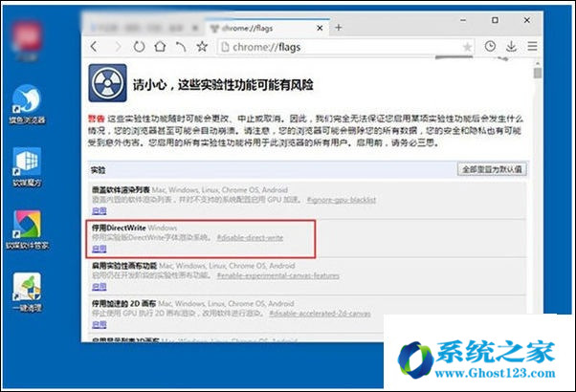Open the browser home page icon
Image resolution: width=576 pixels, height=392 pixels.
pos(160,46)
